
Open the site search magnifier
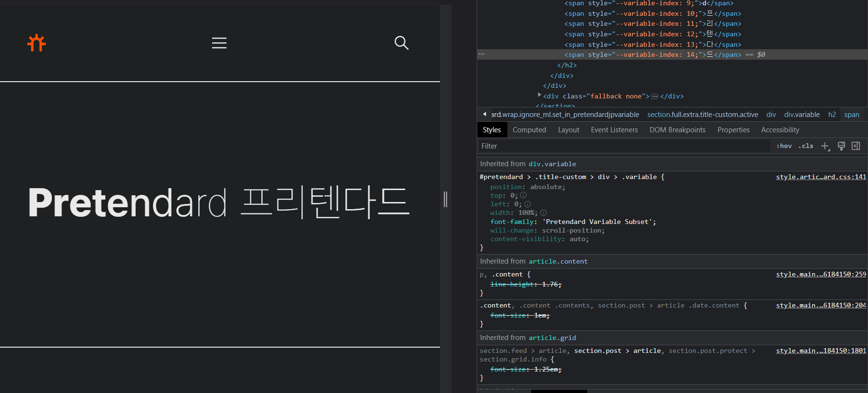[x=401, y=43]
